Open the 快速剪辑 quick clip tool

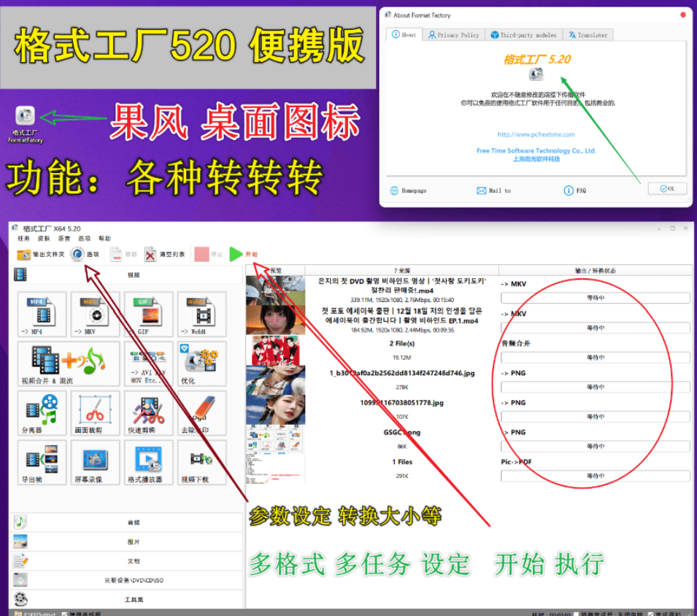[148, 413]
